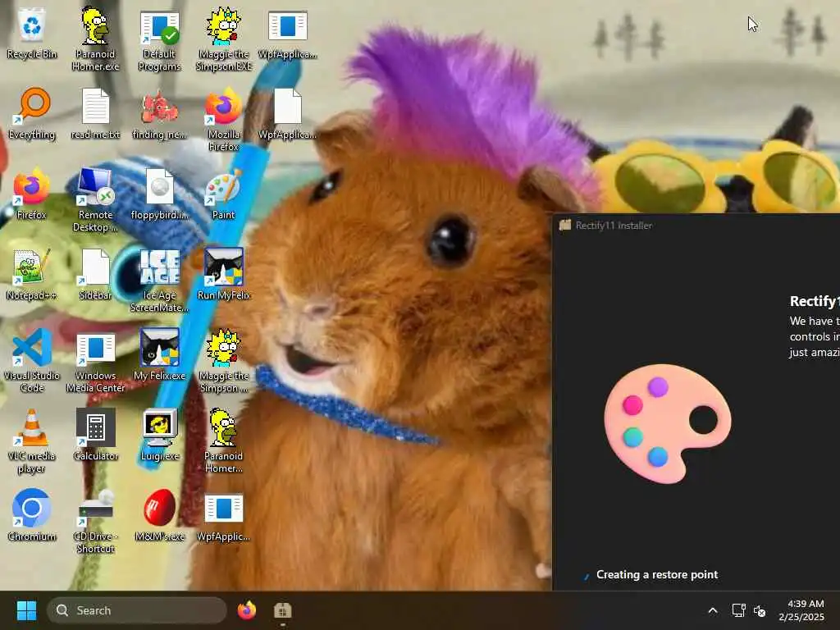Image resolution: width=840 pixels, height=630 pixels.
Task: Launch Luigi.exe desktop icon
Action: point(159,435)
